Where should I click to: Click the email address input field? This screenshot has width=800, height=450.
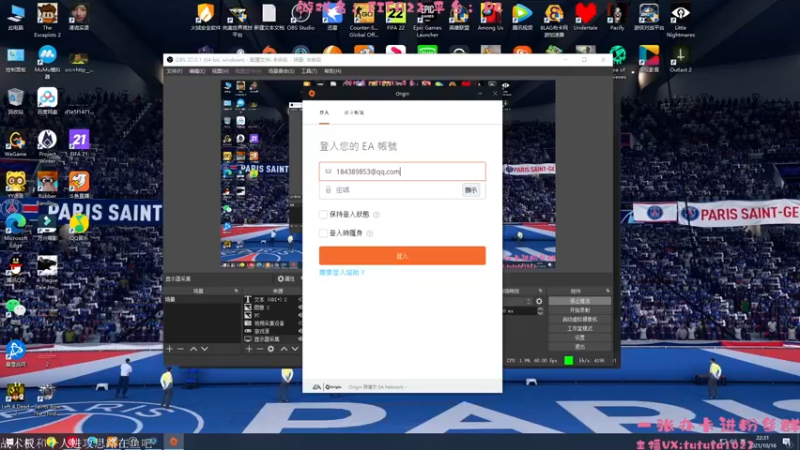tap(402, 171)
